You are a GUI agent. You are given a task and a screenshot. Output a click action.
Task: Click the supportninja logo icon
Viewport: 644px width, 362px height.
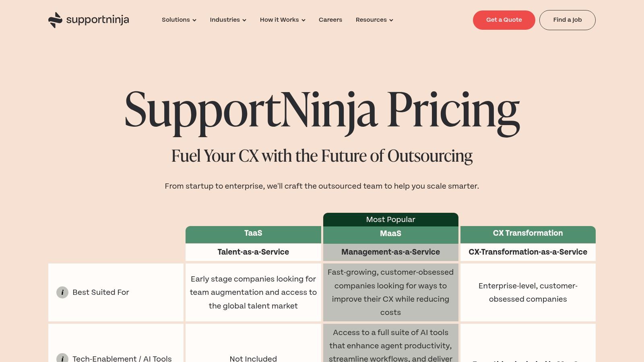point(55,20)
